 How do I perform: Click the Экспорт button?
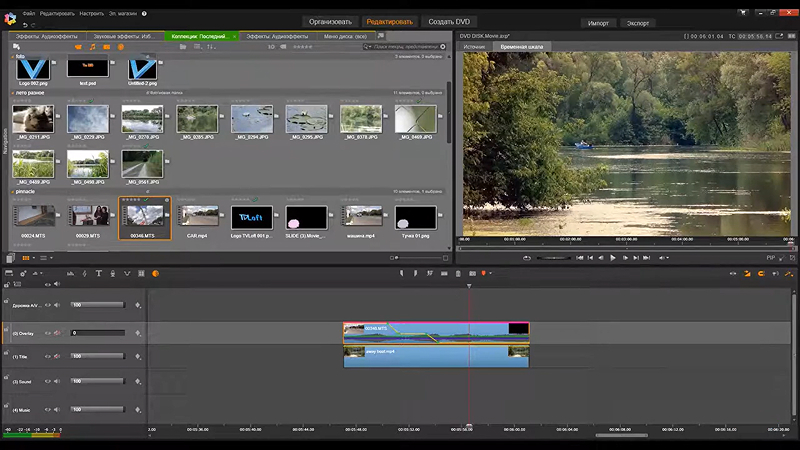click(x=638, y=23)
